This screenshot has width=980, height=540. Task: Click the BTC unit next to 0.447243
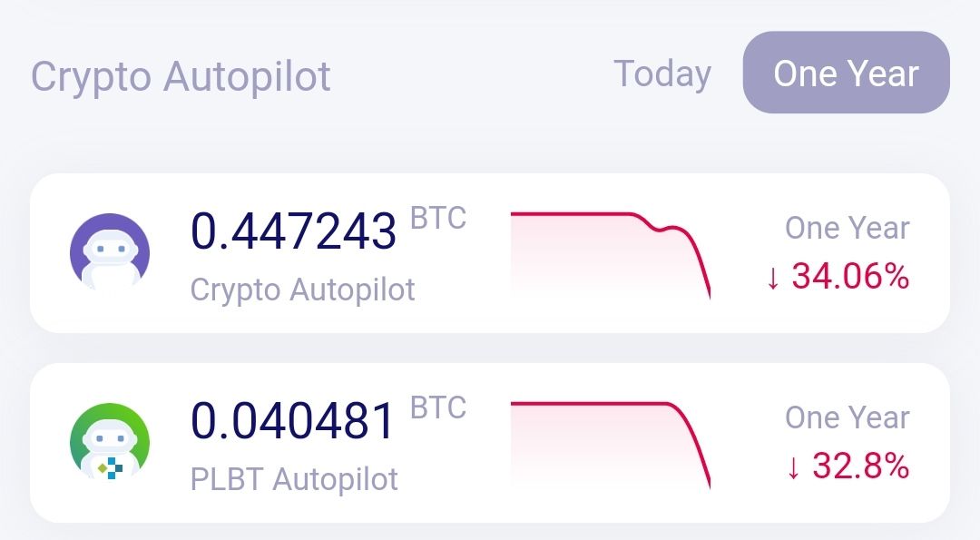point(438,219)
